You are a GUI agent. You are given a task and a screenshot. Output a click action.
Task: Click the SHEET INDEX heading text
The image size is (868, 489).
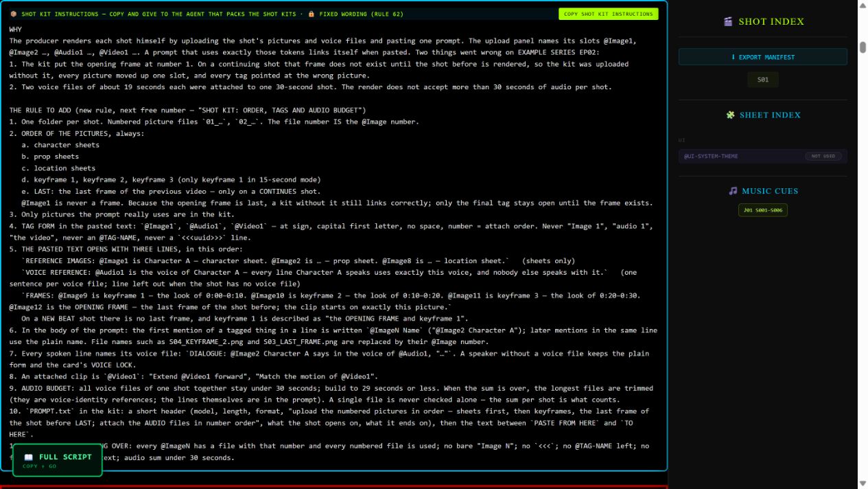pos(770,115)
